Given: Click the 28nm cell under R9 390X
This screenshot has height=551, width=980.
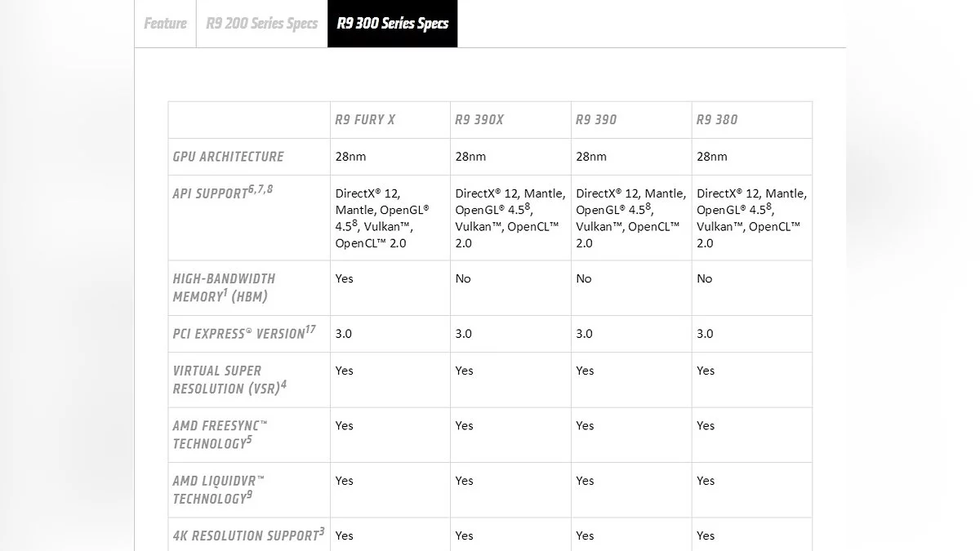Looking at the screenshot, I should tap(470, 157).
